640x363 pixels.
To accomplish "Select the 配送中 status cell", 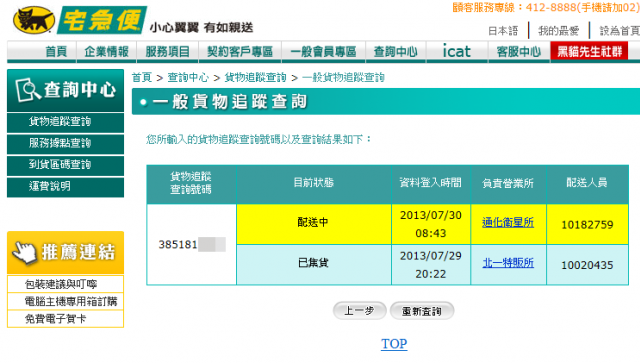I will tap(313, 223).
